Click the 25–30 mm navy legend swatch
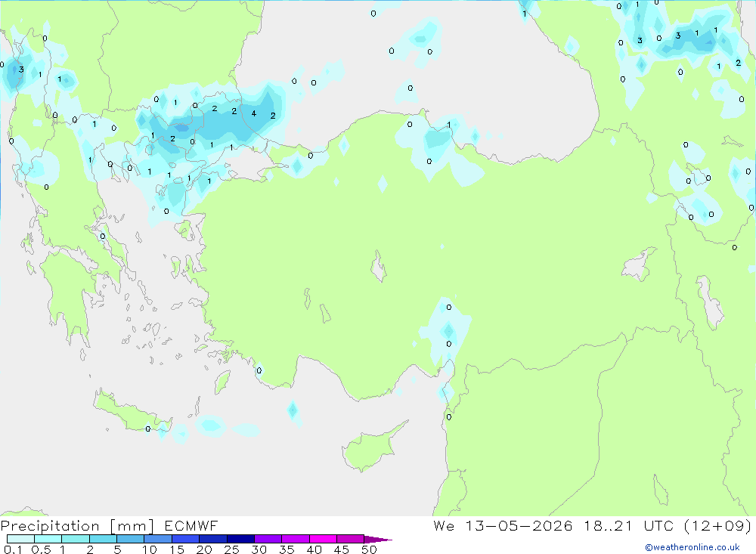The image size is (756, 554). pos(240,539)
